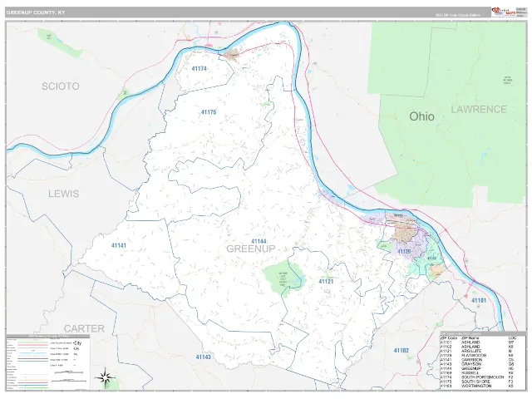Image resolution: width=532 pixels, height=399 pixels.
Task: Click the LAWRENCE county label
Action: point(479,109)
